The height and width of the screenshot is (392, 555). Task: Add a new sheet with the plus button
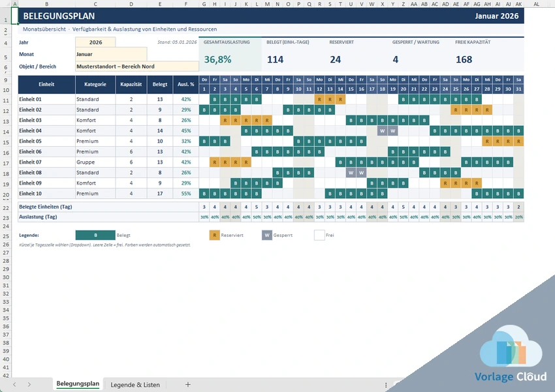click(188, 385)
